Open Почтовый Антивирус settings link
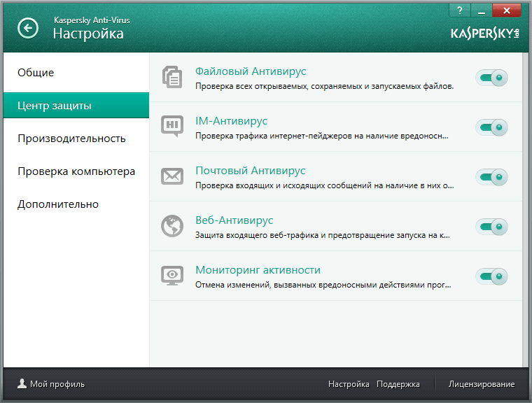The image size is (532, 403). 251,170
